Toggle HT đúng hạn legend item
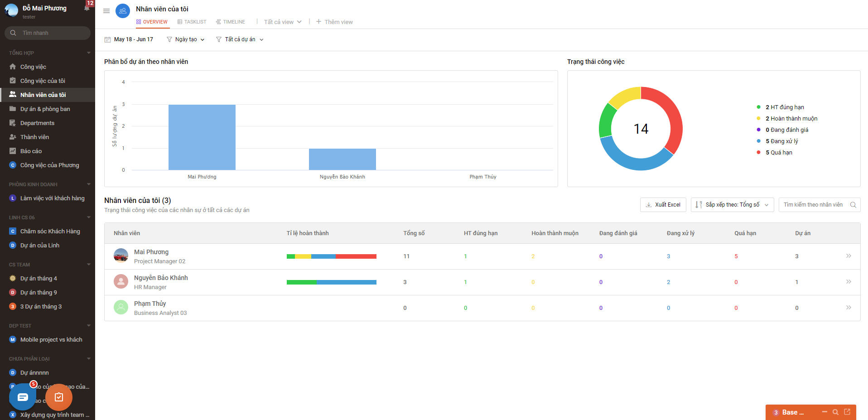This screenshot has width=868, height=420. 781,107
